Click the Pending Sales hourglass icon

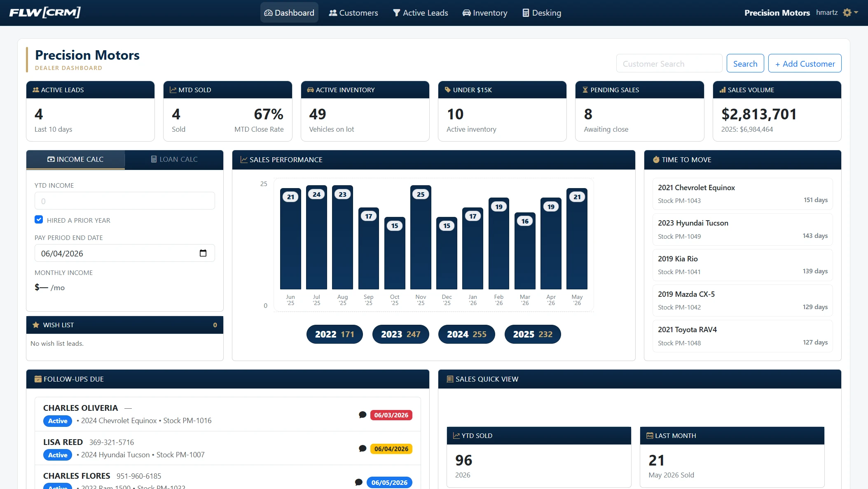(585, 90)
